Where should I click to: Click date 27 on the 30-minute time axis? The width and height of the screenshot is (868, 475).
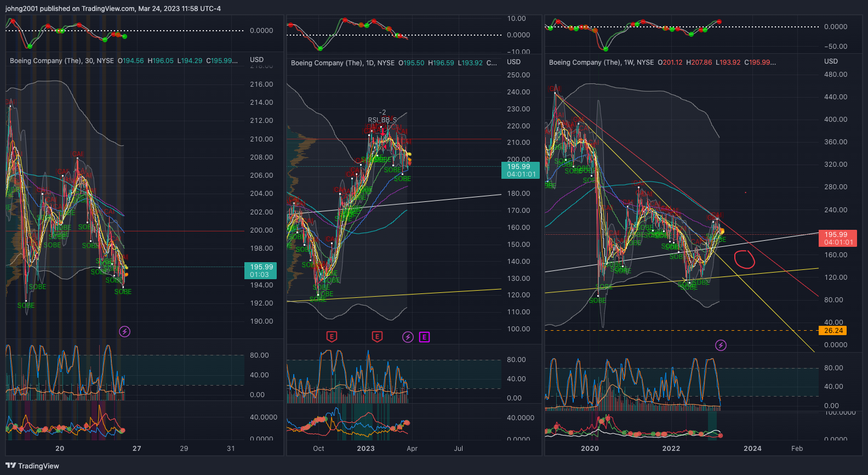137,449
